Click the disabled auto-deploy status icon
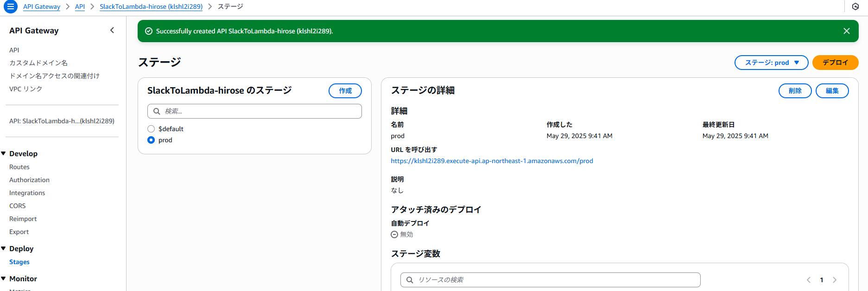The height and width of the screenshot is (291, 868). click(x=394, y=234)
